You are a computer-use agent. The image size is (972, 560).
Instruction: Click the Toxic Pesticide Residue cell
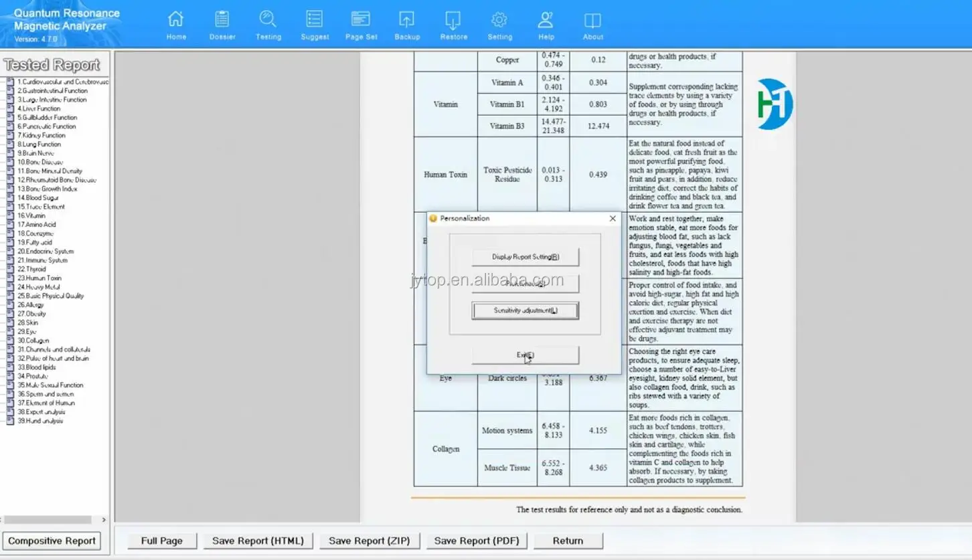[x=507, y=175]
